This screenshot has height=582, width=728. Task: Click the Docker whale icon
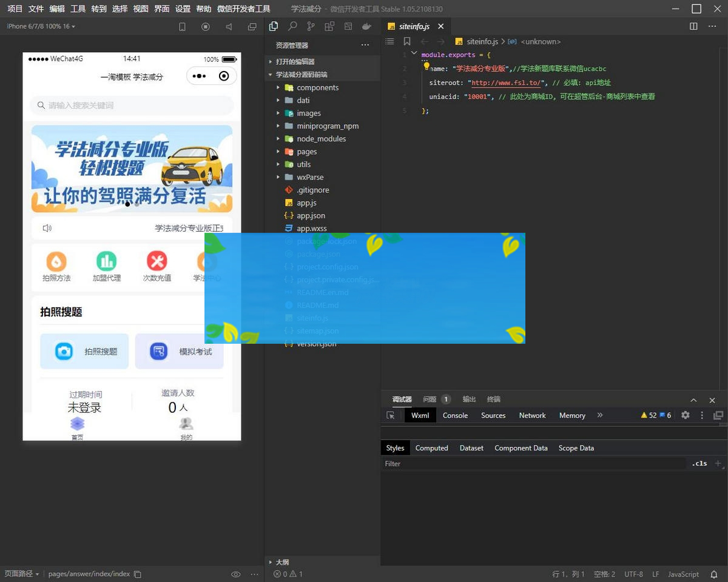[x=366, y=27]
